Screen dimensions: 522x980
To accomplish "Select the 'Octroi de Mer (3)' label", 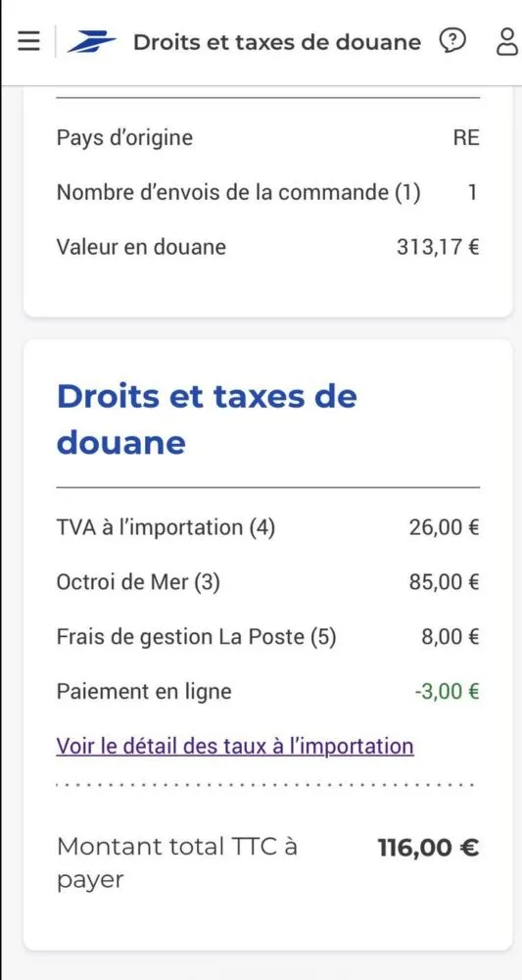I will point(138,582).
